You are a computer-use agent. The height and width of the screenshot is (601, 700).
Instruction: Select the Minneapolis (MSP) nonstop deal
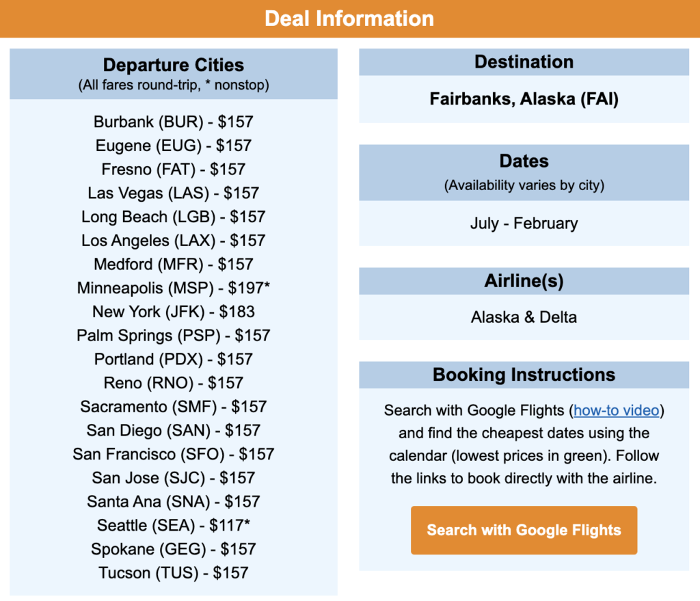173,288
